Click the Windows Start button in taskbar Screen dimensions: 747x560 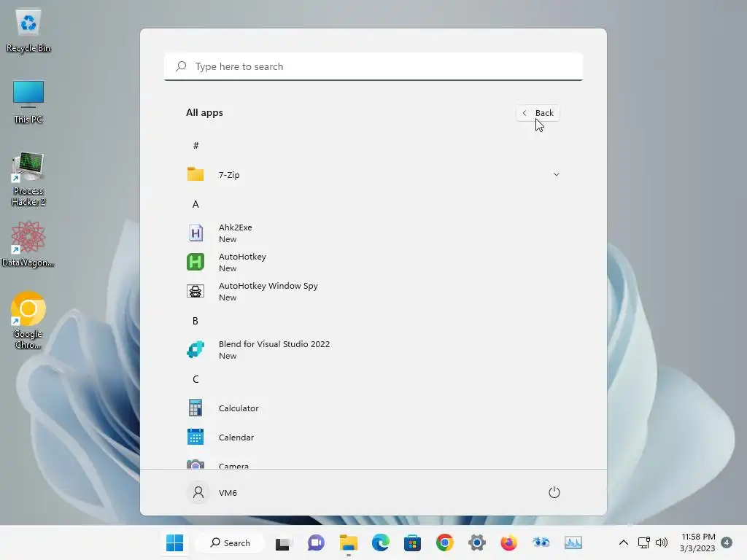coord(174,542)
